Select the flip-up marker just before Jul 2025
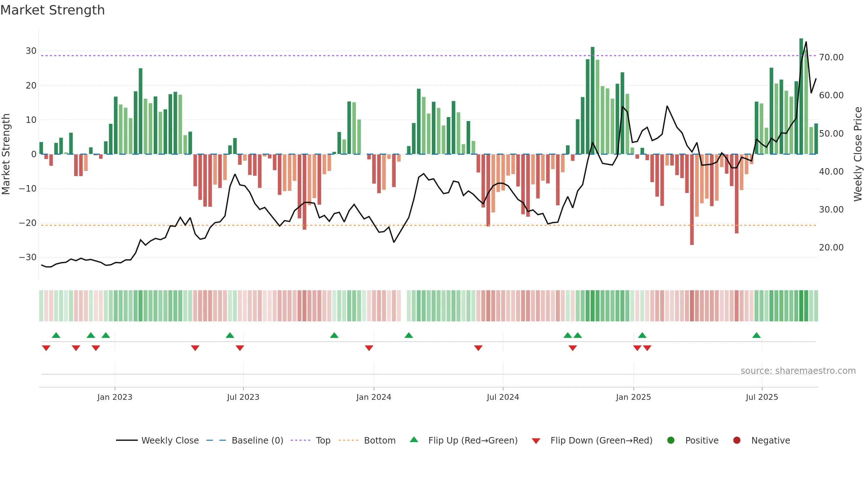 pos(757,335)
